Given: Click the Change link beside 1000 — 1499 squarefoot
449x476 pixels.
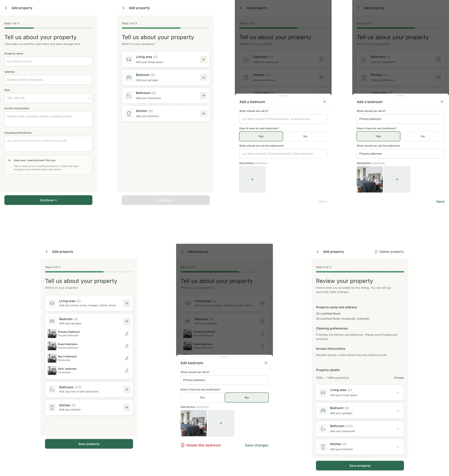Looking at the screenshot, I should [399, 378].
